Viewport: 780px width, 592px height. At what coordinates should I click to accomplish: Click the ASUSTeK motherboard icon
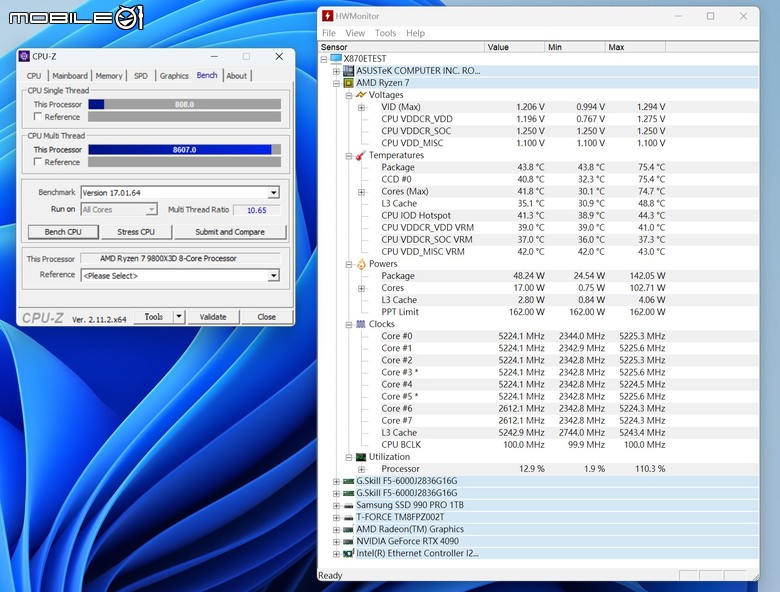[x=348, y=71]
